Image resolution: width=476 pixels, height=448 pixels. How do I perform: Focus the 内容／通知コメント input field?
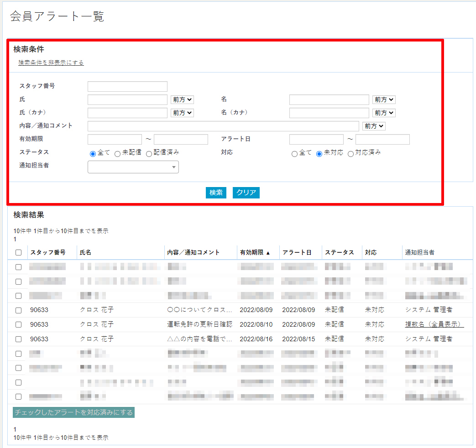coord(223,126)
